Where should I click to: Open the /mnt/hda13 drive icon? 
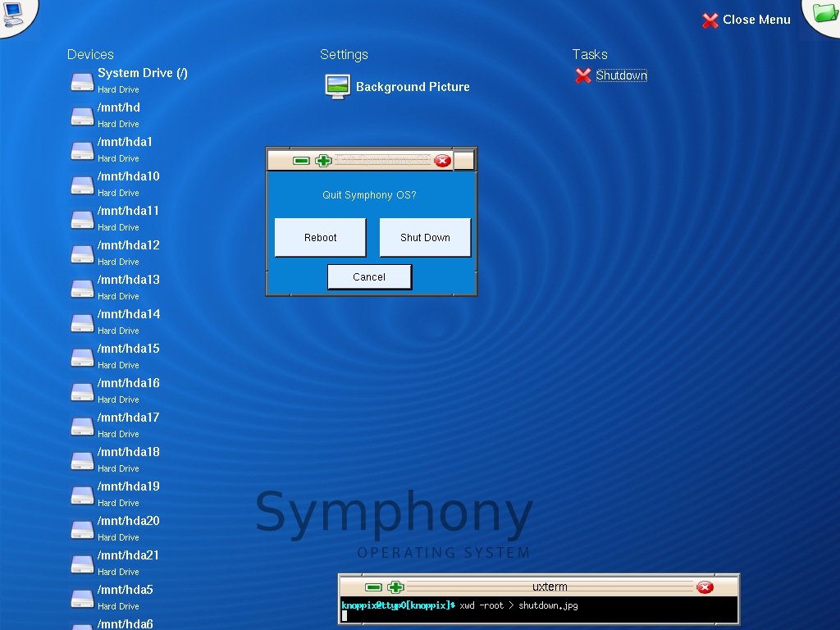coord(83,288)
